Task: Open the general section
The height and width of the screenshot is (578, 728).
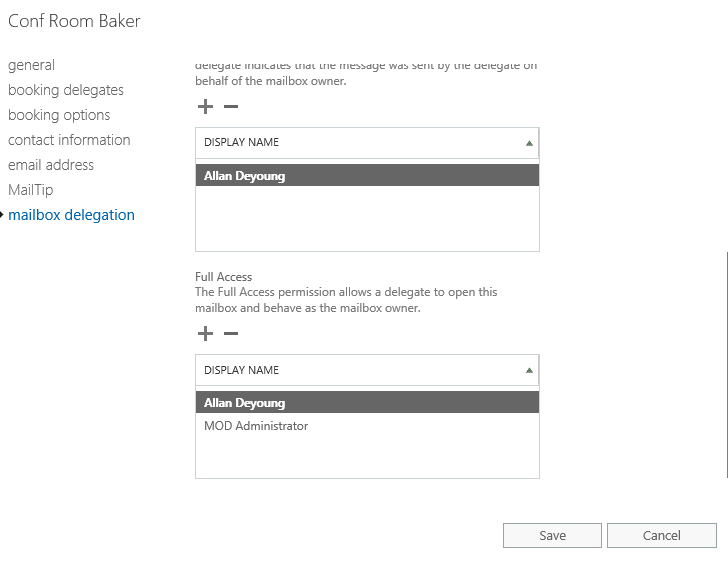Action: (x=31, y=65)
